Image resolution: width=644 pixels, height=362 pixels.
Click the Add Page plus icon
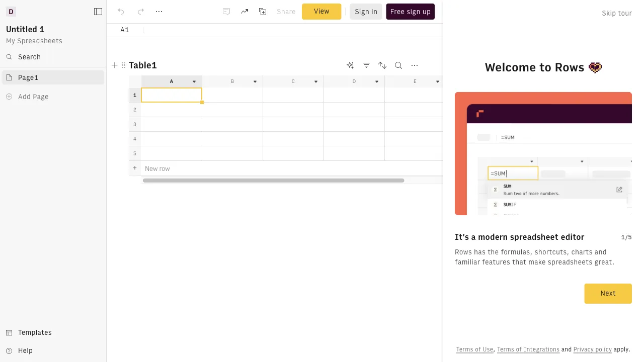pos(9,97)
